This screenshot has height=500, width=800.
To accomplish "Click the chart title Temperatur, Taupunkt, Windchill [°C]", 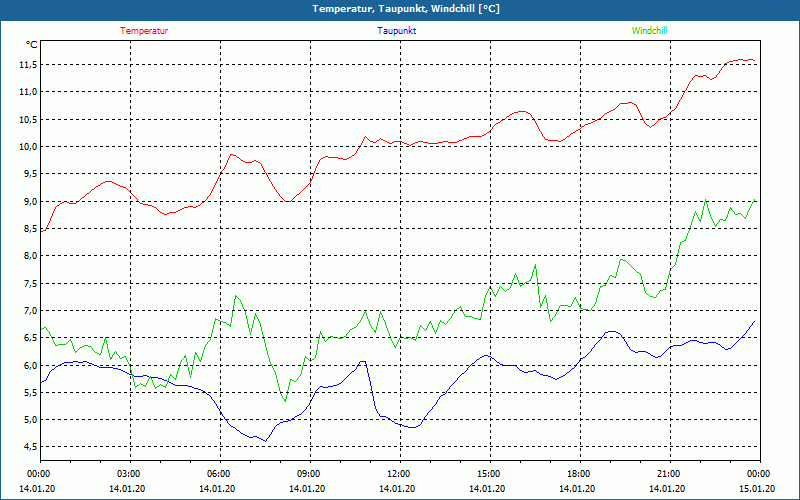I will tap(406, 9).
